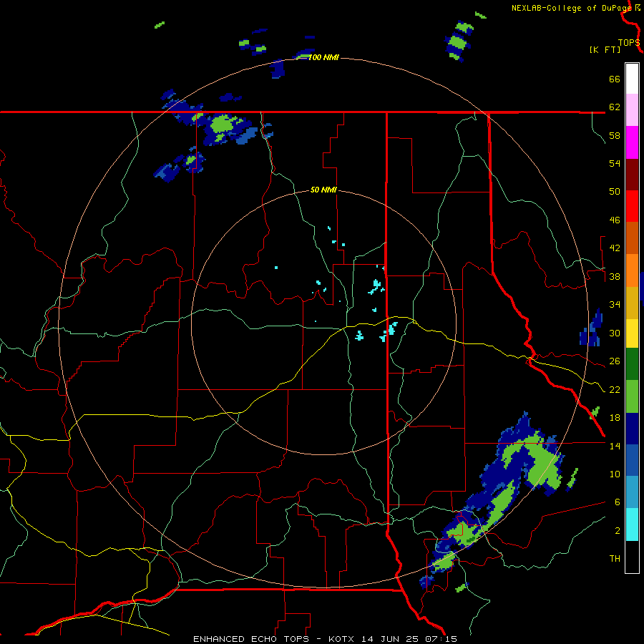Select the dark maroon legend swatch
The image size is (644, 644).
coord(632,174)
